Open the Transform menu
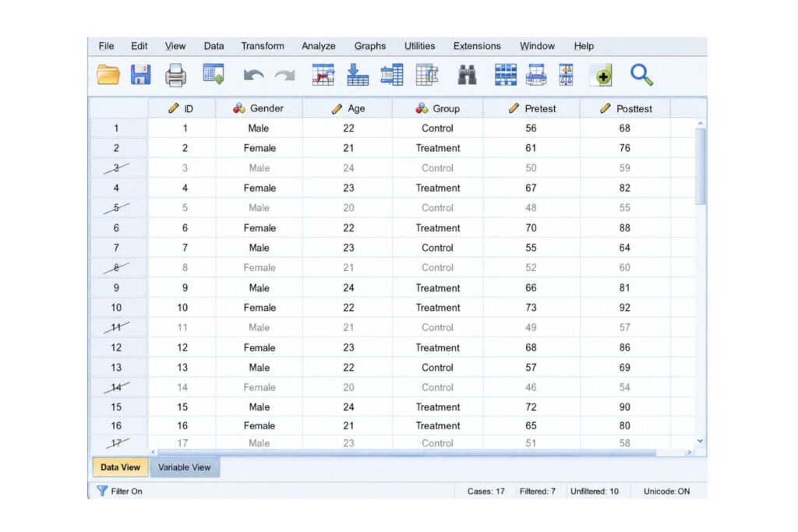The height and width of the screenshot is (532, 798). pos(263,46)
